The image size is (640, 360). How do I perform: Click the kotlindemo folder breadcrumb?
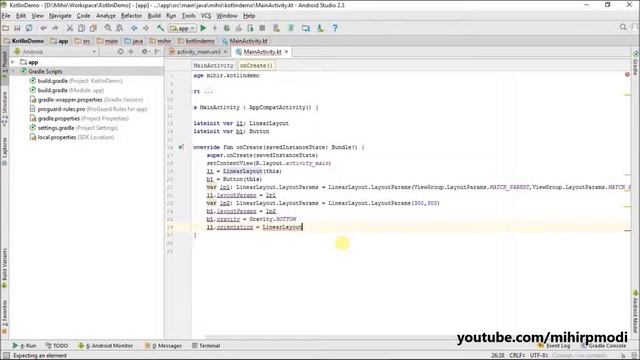[x=196, y=41]
